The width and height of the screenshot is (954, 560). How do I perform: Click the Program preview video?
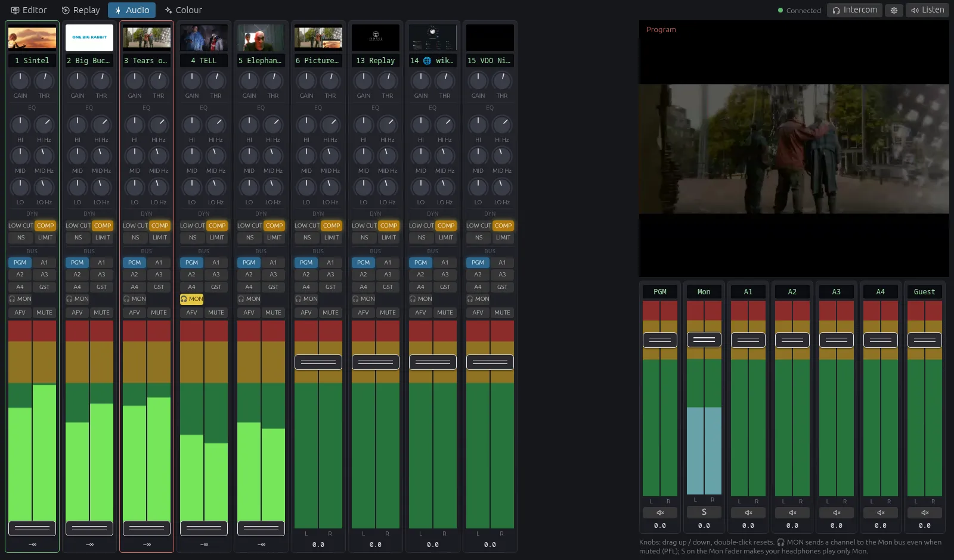pyautogui.click(x=794, y=149)
